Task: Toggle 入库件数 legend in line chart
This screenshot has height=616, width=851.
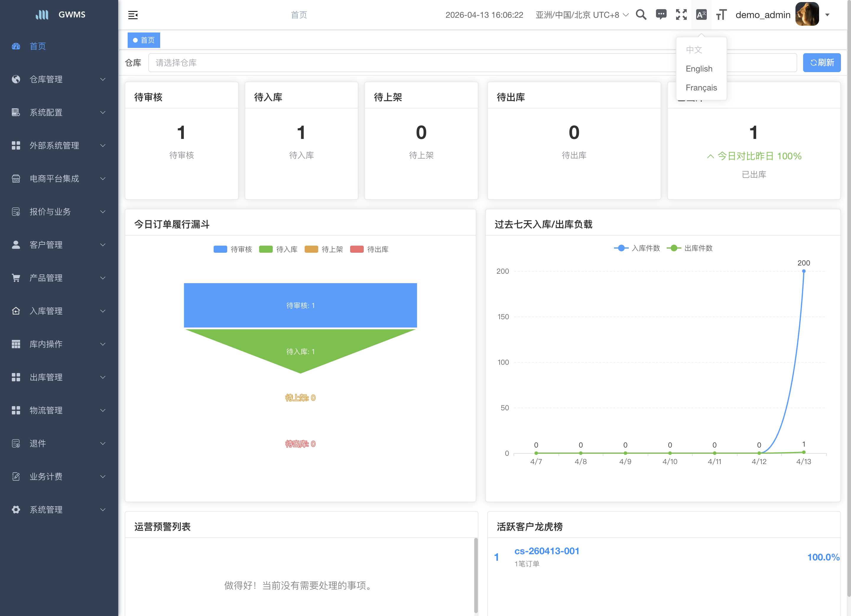Action: click(x=637, y=248)
